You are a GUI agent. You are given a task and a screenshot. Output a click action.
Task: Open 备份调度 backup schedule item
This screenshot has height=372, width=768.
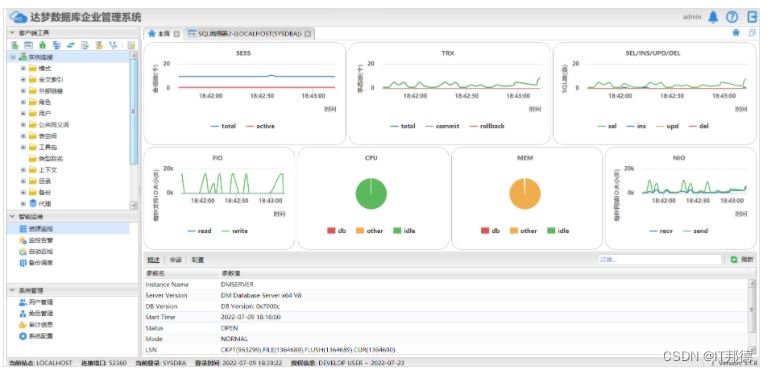pyautogui.click(x=36, y=263)
